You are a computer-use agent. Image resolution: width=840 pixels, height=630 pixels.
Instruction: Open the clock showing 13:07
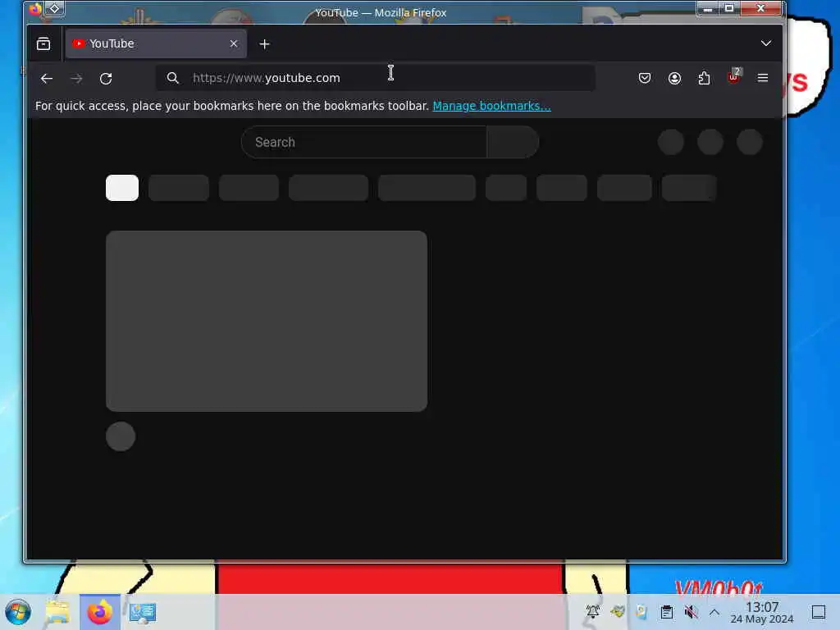(762, 612)
